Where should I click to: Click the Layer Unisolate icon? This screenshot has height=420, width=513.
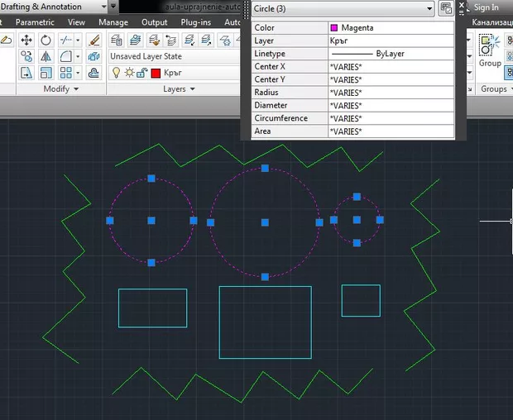(x=207, y=41)
